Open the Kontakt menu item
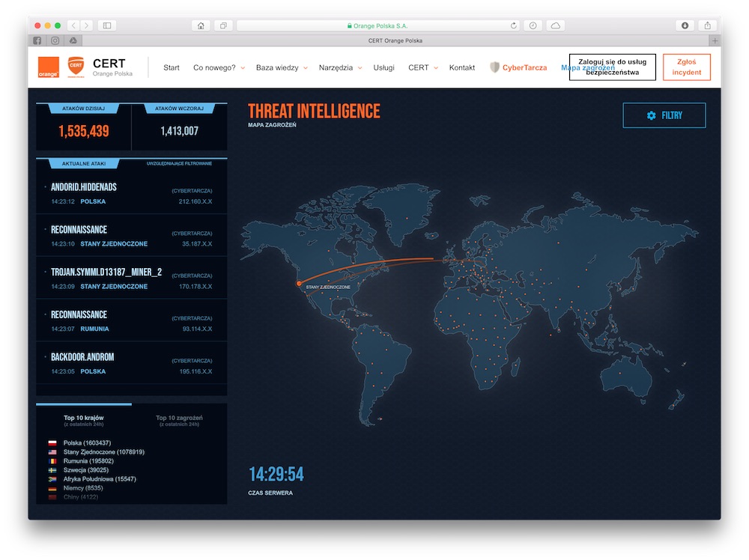 (x=462, y=68)
